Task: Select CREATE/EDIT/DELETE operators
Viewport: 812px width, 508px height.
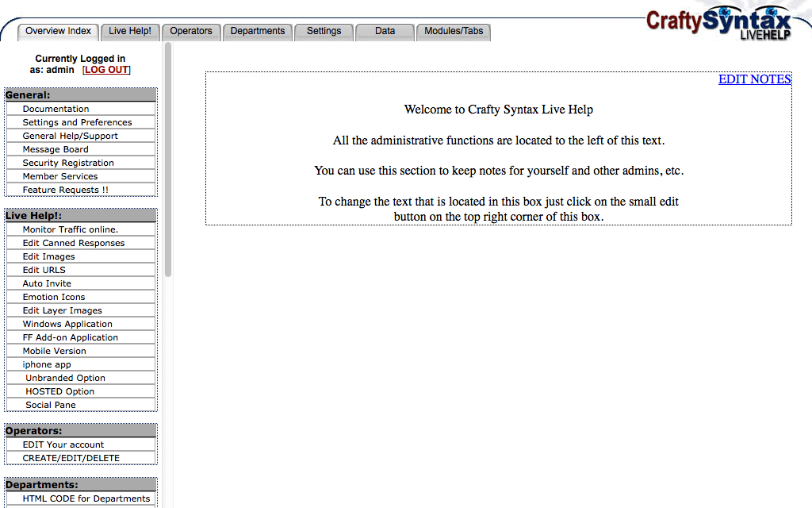Action: pos(71,458)
